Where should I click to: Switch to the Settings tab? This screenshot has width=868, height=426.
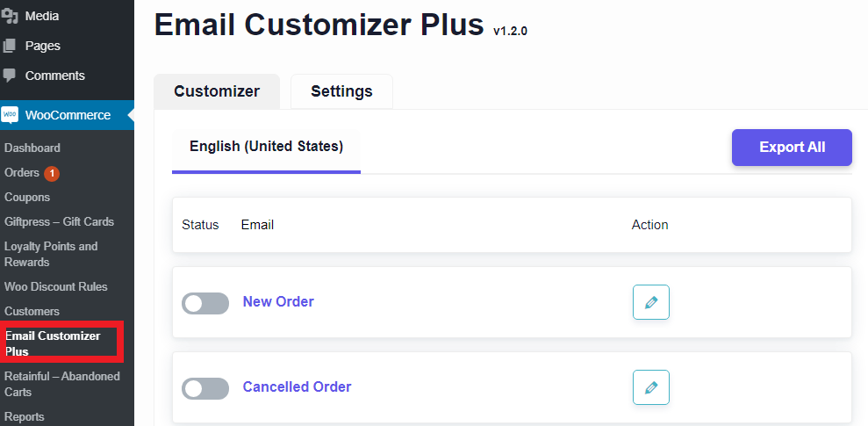pyautogui.click(x=341, y=91)
